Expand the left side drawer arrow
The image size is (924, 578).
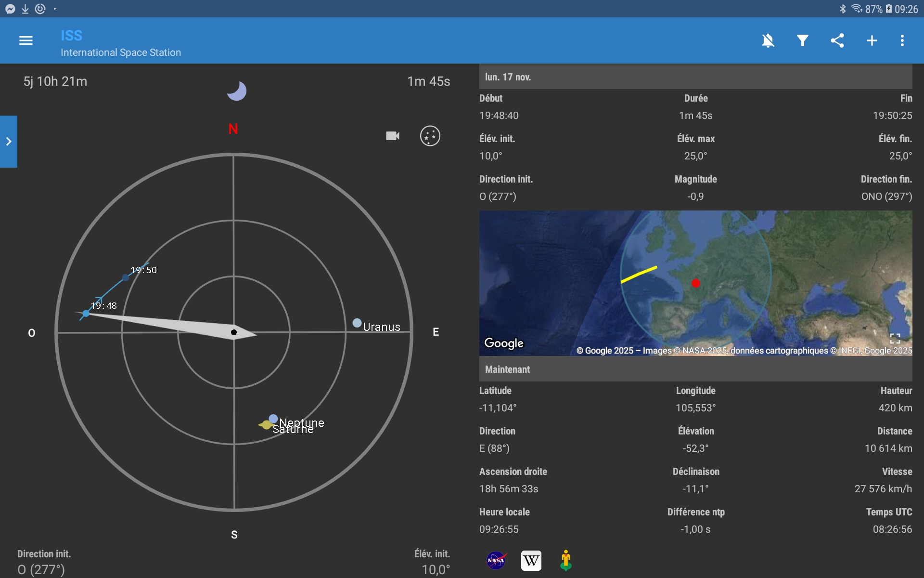9,142
